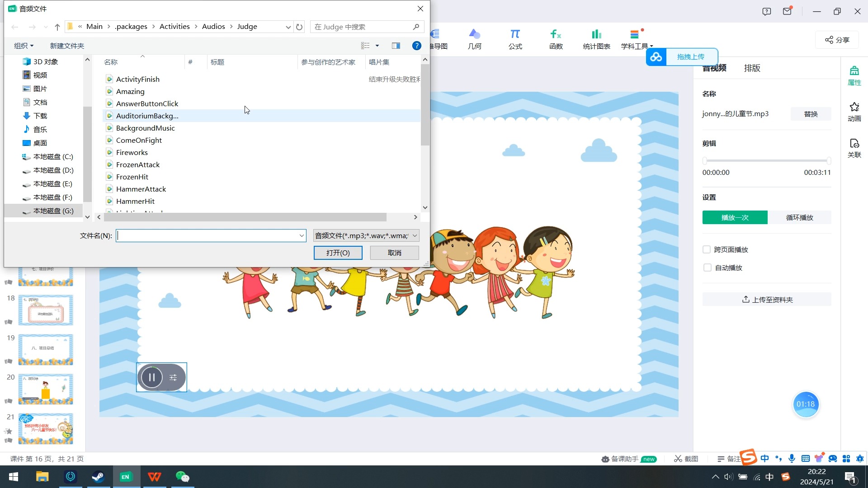
Task: Click the 拖拽上传 cloud upload button
Action: 682,57
